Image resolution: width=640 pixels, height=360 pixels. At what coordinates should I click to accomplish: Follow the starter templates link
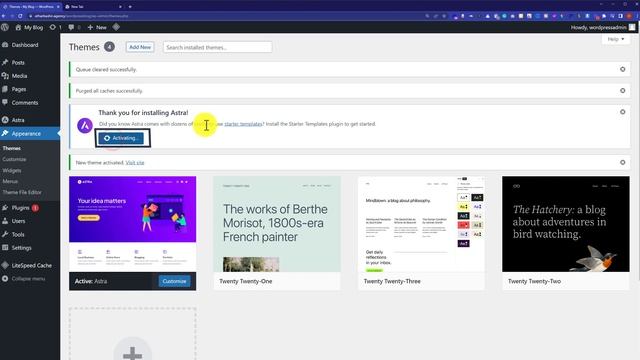[x=243, y=124]
